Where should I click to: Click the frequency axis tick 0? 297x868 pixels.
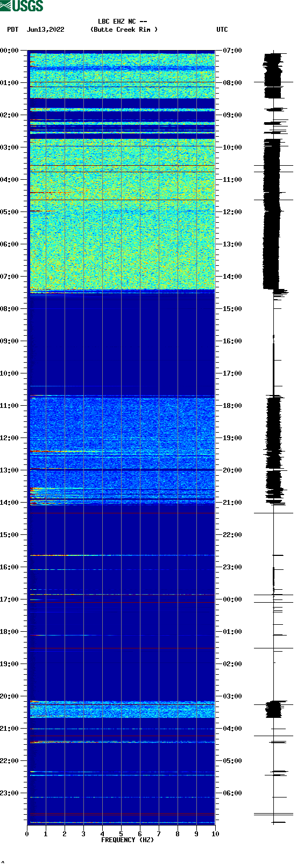[x=27, y=834]
